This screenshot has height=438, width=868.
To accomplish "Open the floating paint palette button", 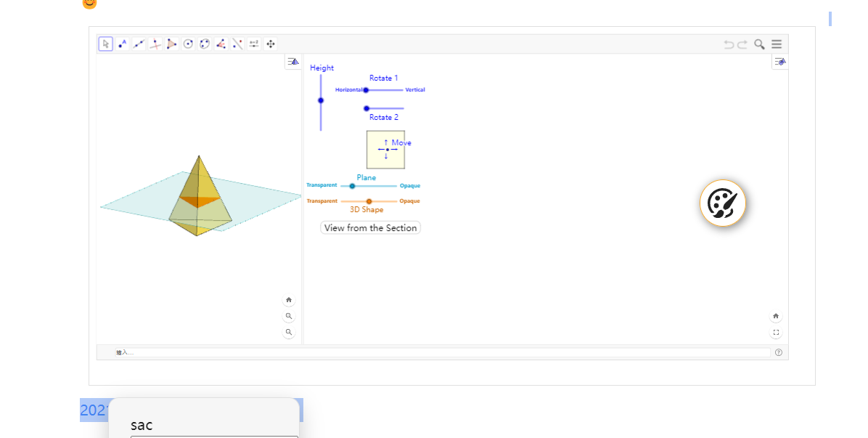I will pos(722,203).
